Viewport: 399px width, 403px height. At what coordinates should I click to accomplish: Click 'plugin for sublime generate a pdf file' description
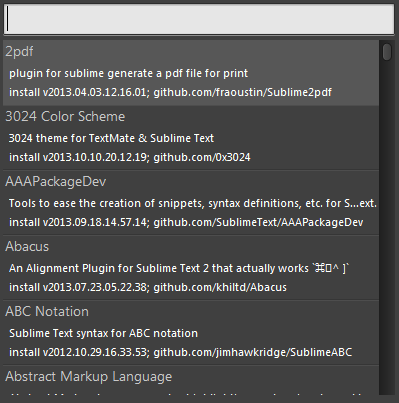(x=128, y=73)
